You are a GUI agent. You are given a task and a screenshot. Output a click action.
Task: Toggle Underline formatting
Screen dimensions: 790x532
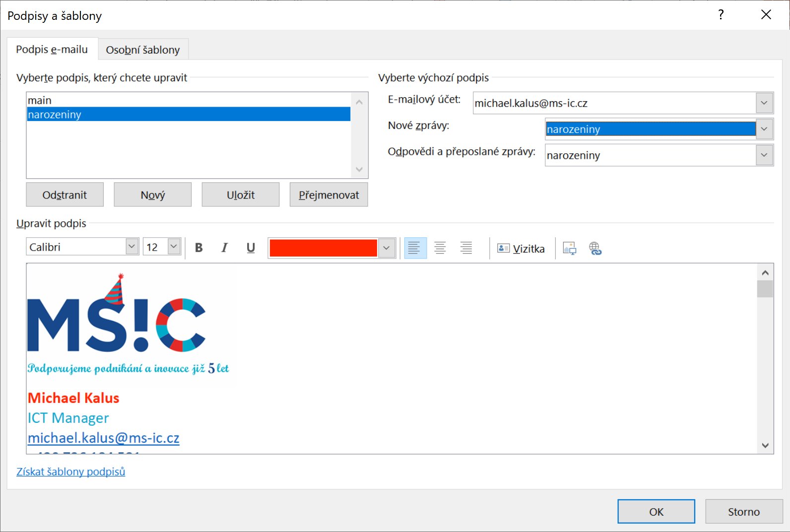(x=251, y=248)
